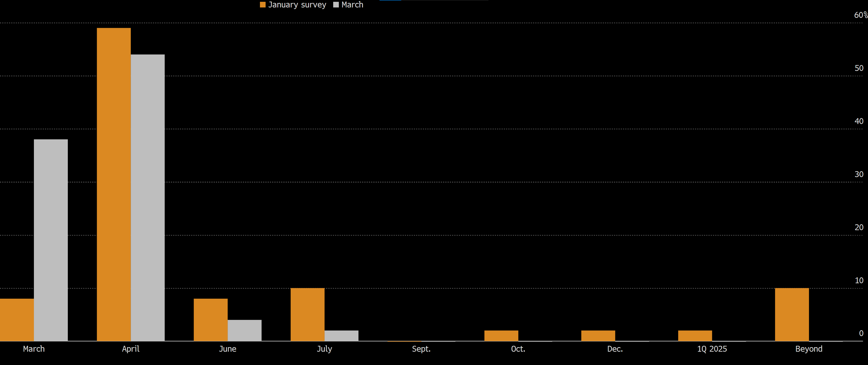Select the January survey legend label

(297, 5)
